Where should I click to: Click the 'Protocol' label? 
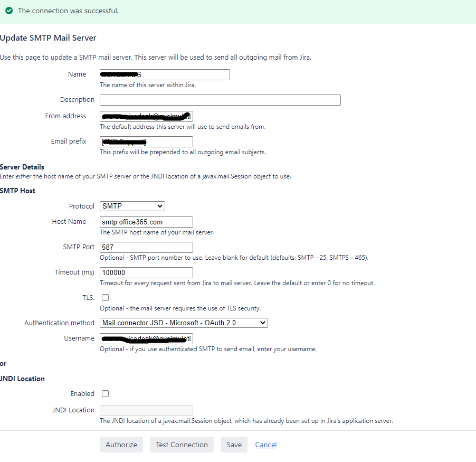[82, 206]
